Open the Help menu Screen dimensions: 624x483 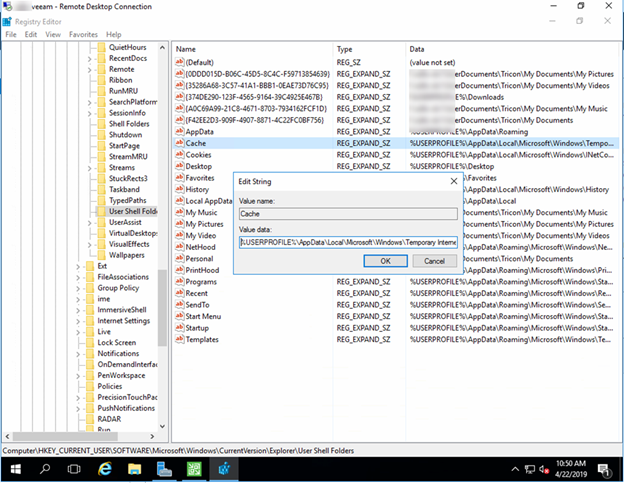[113, 34]
